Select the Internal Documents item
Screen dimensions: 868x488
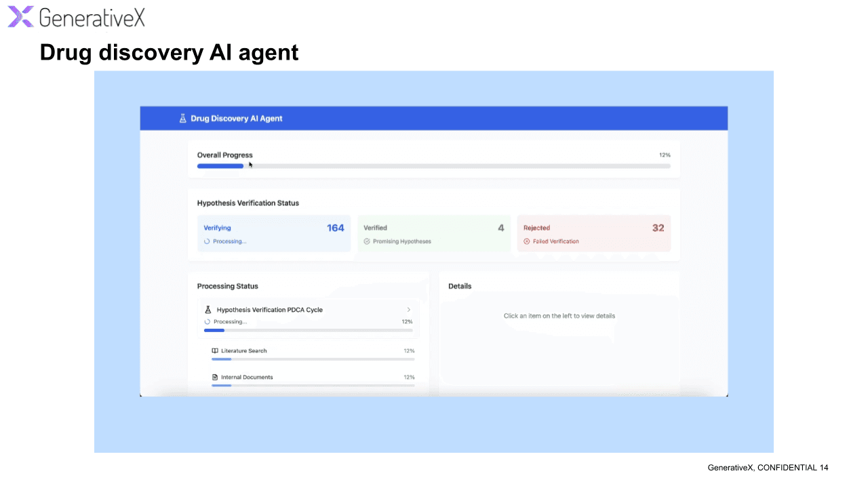(313, 381)
